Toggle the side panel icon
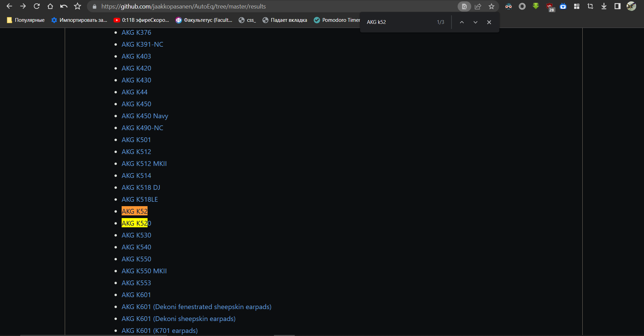Image resolution: width=644 pixels, height=336 pixels. click(617, 6)
